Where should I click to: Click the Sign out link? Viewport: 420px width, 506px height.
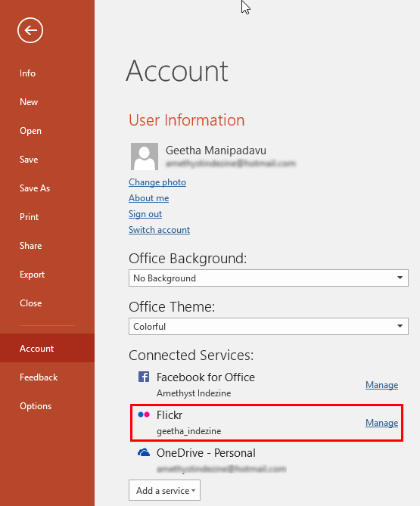tap(145, 214)
